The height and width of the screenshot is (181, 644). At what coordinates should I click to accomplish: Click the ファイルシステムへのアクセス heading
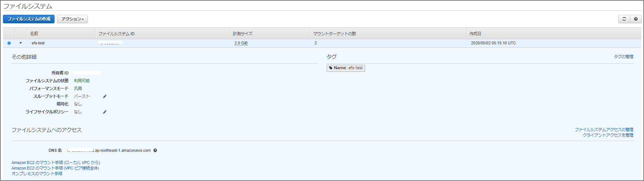[47, 130]
